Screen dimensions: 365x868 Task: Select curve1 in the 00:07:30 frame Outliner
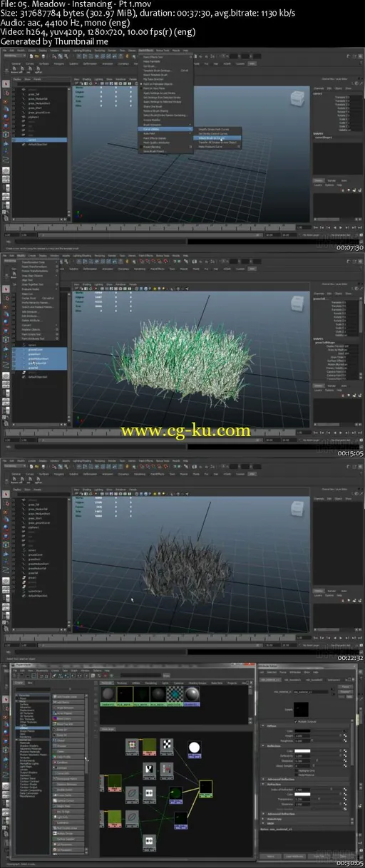[x=39, y=140]
